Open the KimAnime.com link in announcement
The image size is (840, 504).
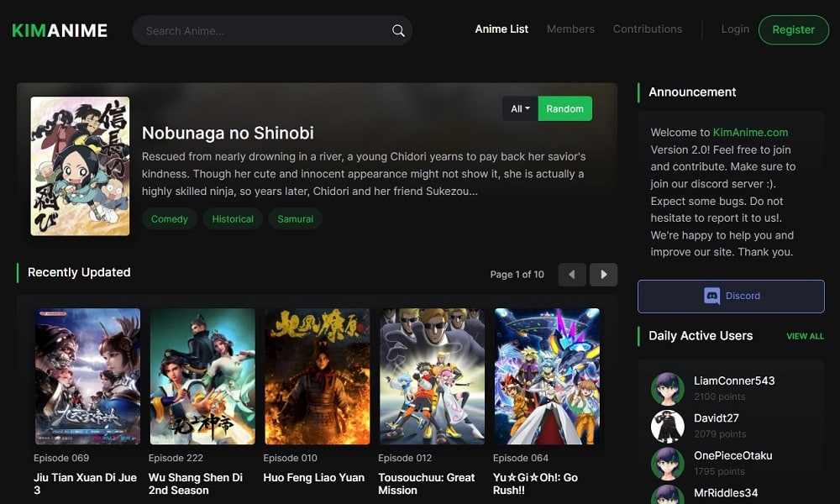click(x=750, y=132)
